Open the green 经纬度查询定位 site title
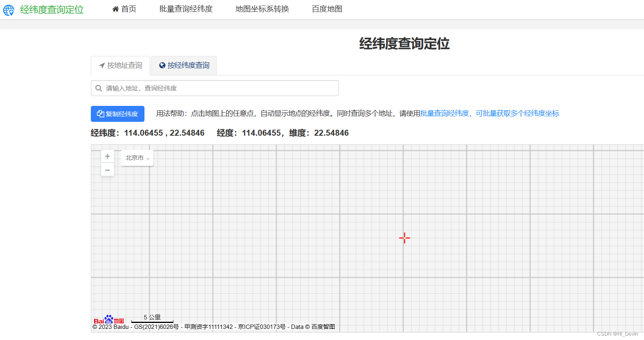This screenshot has height=340, width=644. tap(52, 10)
